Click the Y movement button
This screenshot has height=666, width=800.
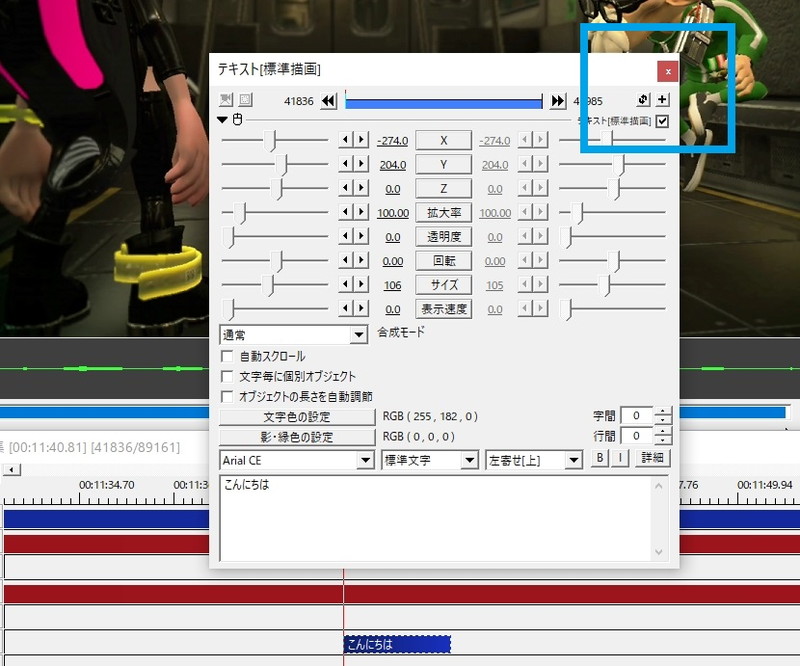coord(443,164)
